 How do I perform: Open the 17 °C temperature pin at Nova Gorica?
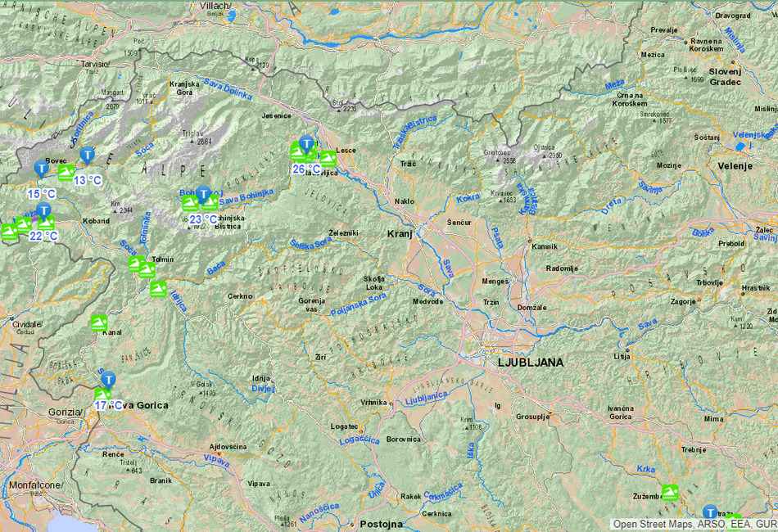[107, 380]
